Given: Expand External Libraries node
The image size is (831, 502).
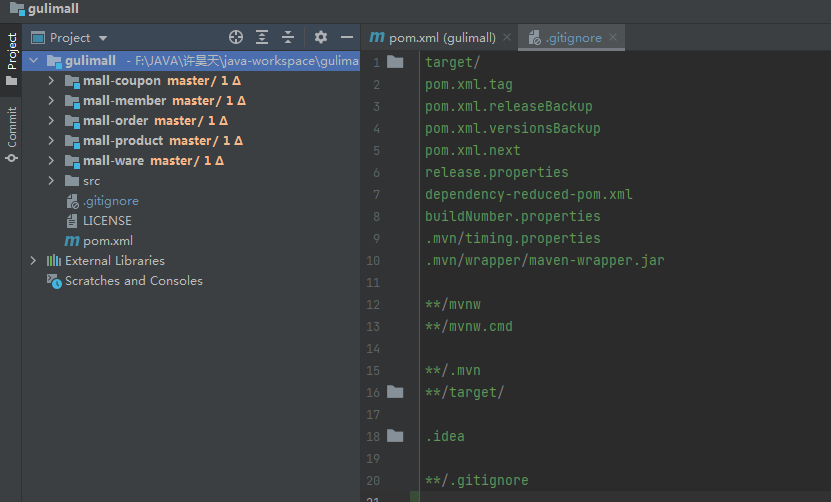Looking at the screenshot, I should click(33, 261).
